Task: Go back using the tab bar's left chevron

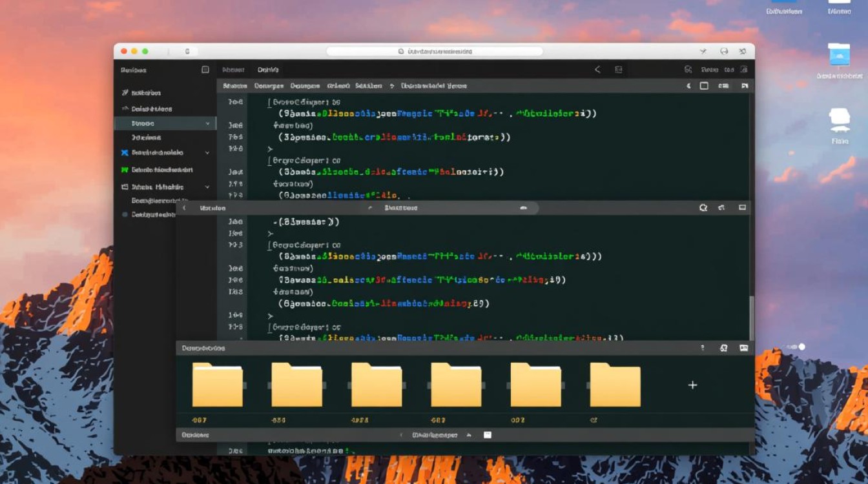Action: click(x=597, y=70)
